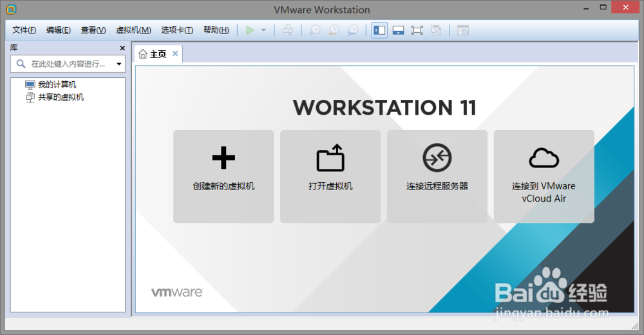
Task: Click the 我的计算机 monitor icon
Action: click(30, 85)
